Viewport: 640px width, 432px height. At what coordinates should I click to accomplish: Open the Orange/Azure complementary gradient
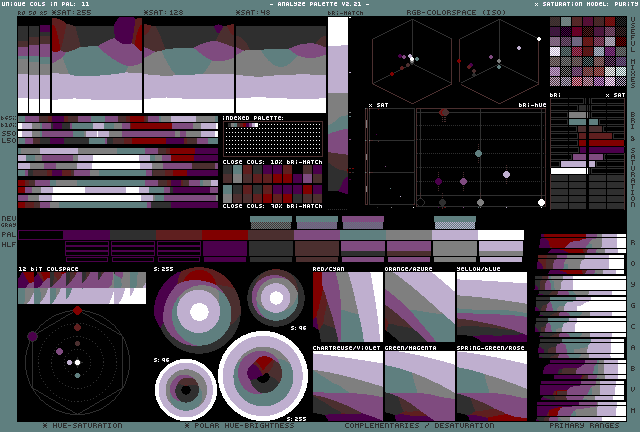(419, 308)
